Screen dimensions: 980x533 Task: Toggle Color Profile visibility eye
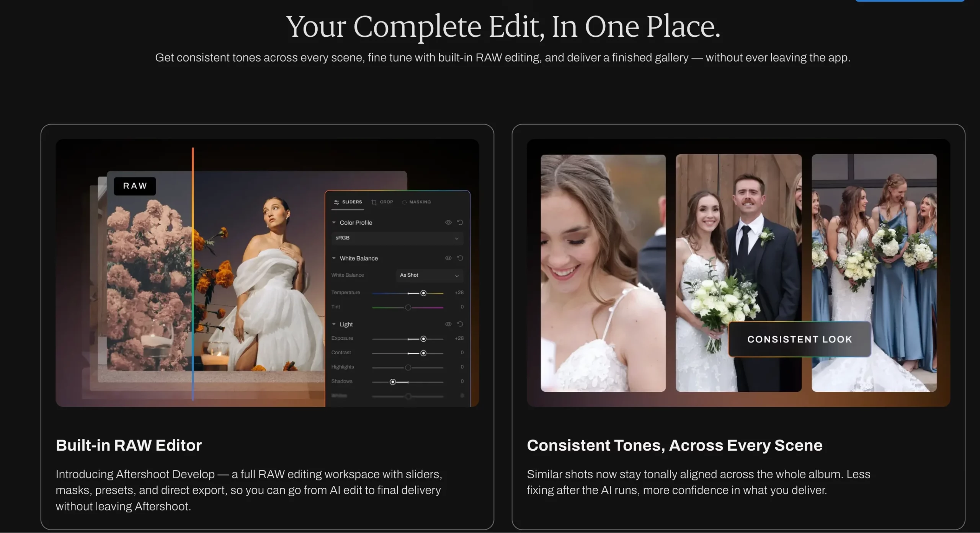coord(448,222)
